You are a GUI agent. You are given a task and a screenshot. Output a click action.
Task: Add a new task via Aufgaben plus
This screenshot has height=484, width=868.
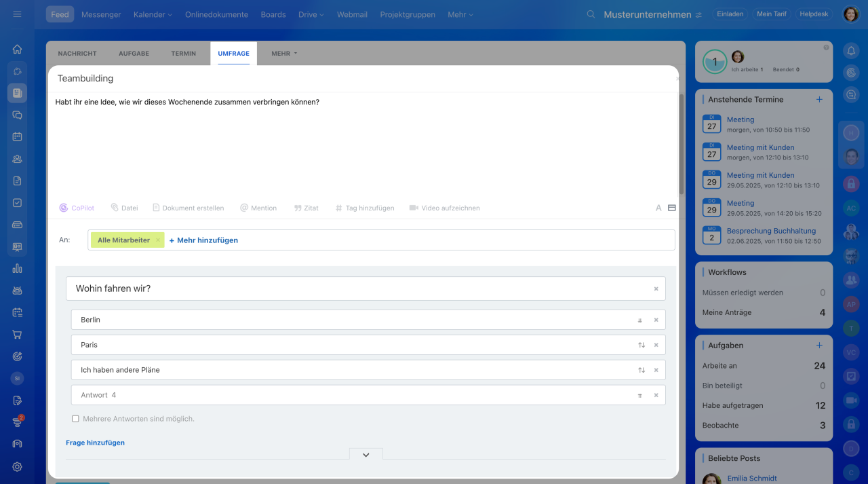[x=819, y=346]
